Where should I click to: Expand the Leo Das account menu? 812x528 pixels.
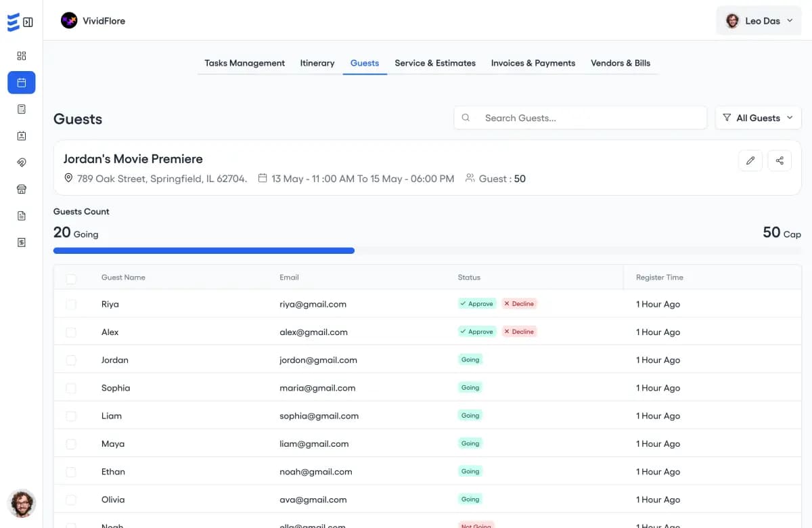coord(759,20)
